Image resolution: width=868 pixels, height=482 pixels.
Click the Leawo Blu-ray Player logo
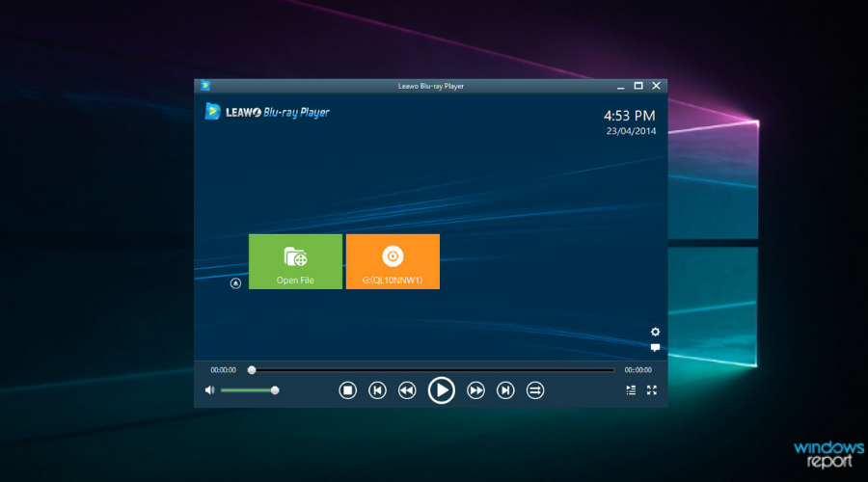[267, 112]
